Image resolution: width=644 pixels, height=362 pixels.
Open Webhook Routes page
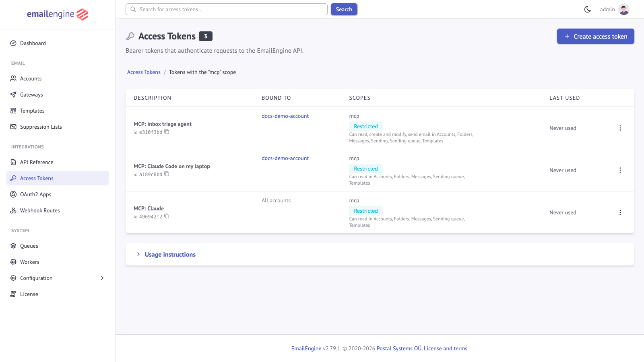(x=58, y=210)
